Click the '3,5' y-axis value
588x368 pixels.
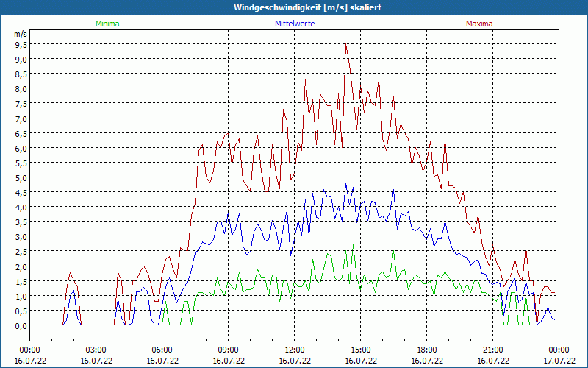click(21, 222)
